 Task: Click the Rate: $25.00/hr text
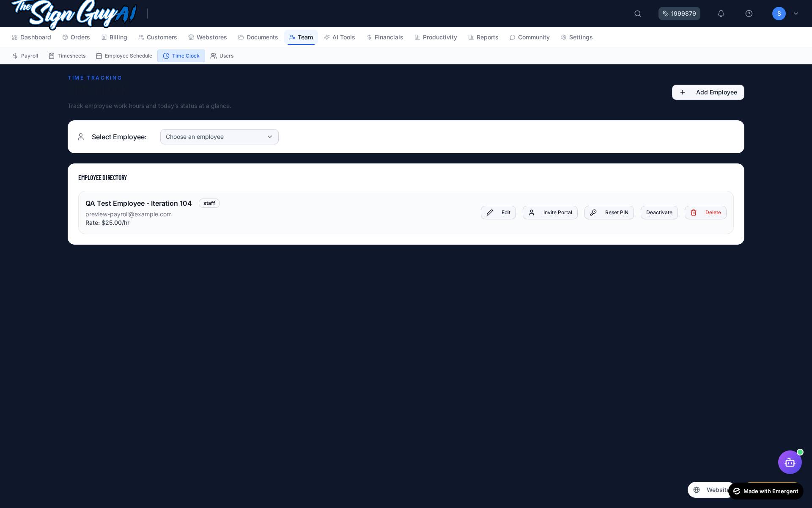[x=107, y=223]
